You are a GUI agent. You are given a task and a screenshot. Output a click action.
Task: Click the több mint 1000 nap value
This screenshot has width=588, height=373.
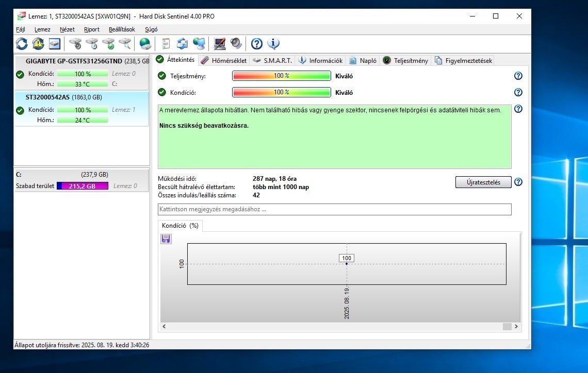tap(281, 187)
